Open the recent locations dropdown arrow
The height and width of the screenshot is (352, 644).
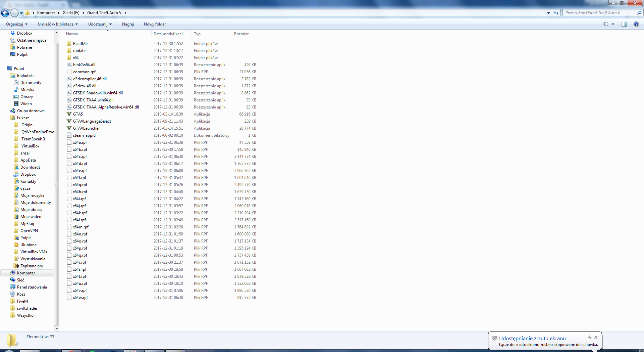[x=21, y=13]
